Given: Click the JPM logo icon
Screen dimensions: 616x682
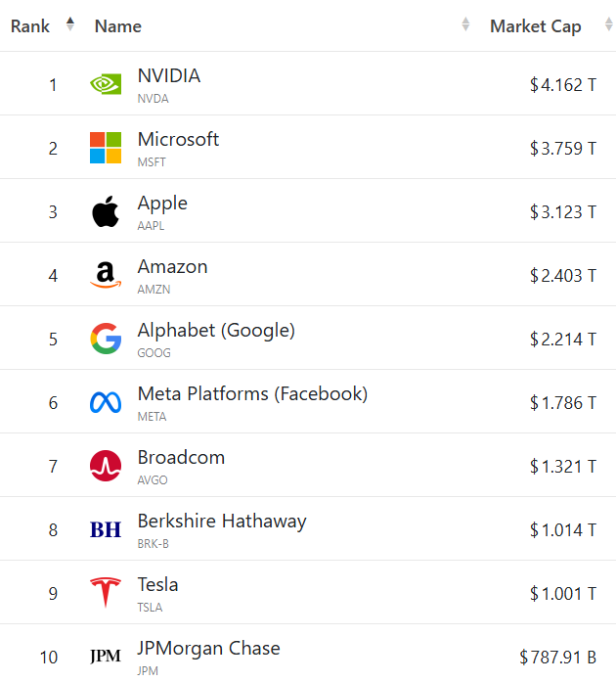Looking at the screenshot, I should 106,656.
